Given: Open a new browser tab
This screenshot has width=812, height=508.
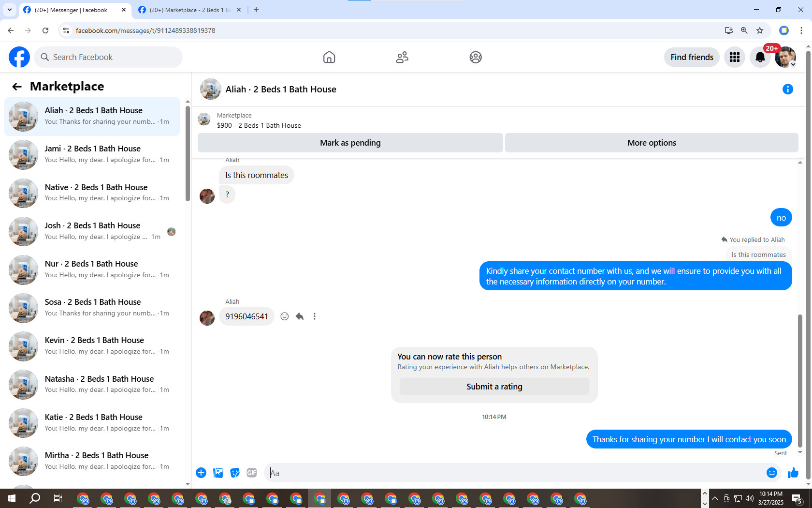Looking at the screenshot, I should pyautogui.click(x=256, y=10).
